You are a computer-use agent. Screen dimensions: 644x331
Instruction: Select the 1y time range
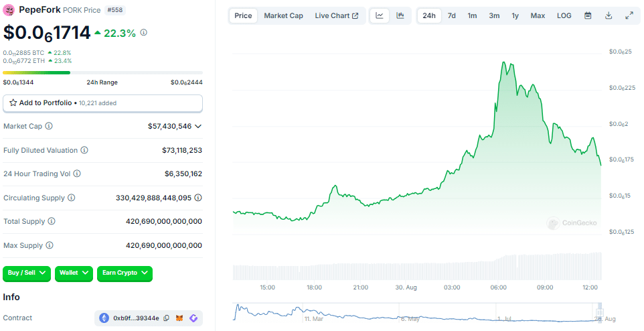click(x=515, y=15)
